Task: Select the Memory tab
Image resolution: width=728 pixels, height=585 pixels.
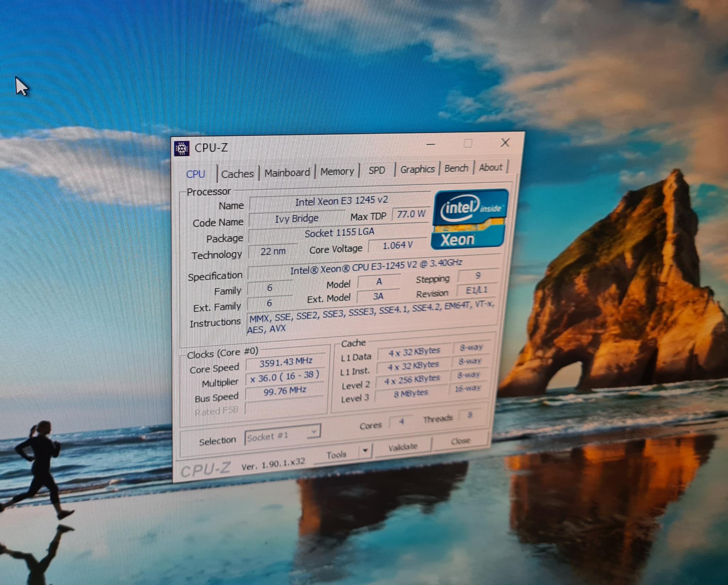Action: coord(337,171)
